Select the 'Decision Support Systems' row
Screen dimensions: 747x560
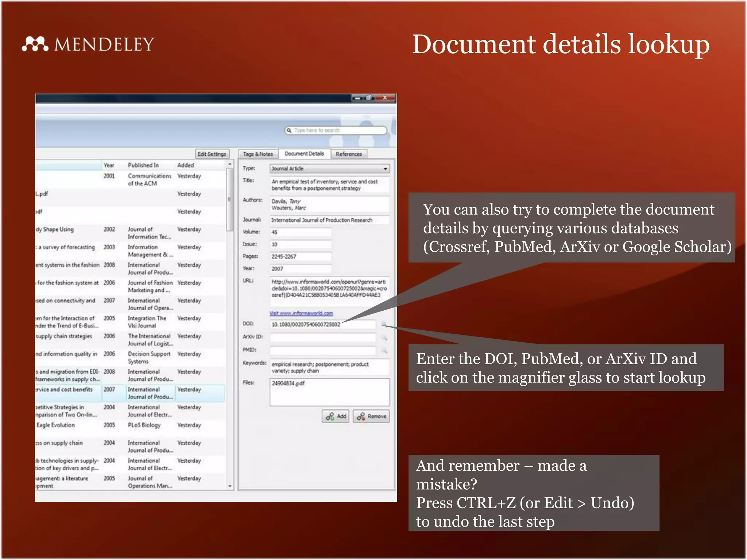(131, 358)
